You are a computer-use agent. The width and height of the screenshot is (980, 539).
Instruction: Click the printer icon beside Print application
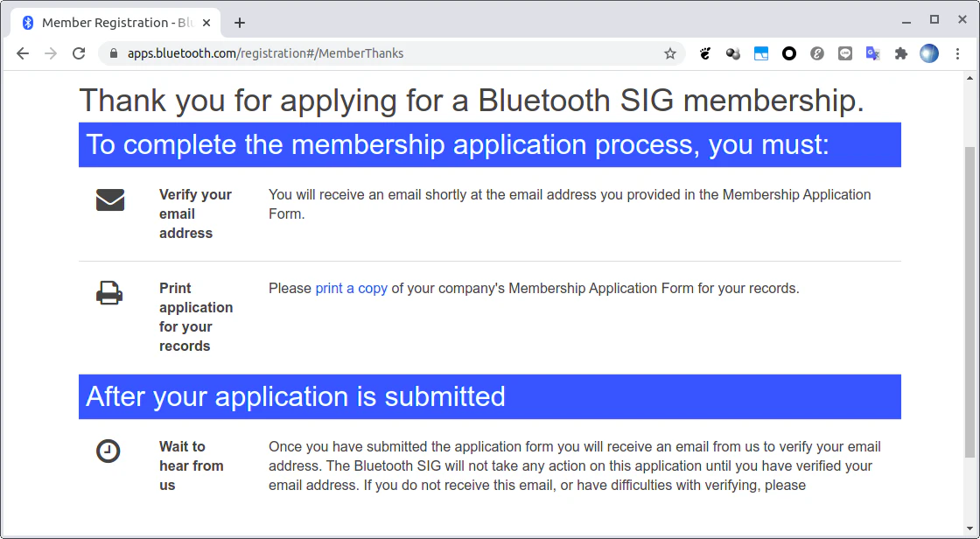click(109, 293)
